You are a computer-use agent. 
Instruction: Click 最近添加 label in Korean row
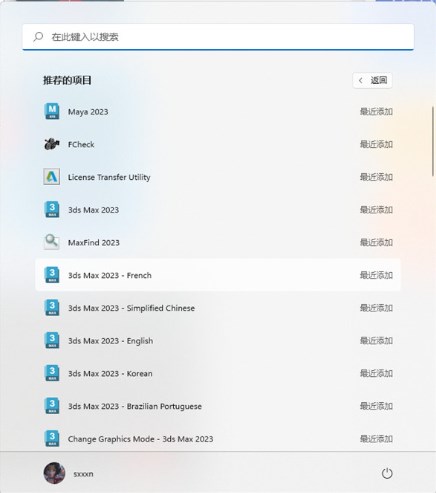376,373
